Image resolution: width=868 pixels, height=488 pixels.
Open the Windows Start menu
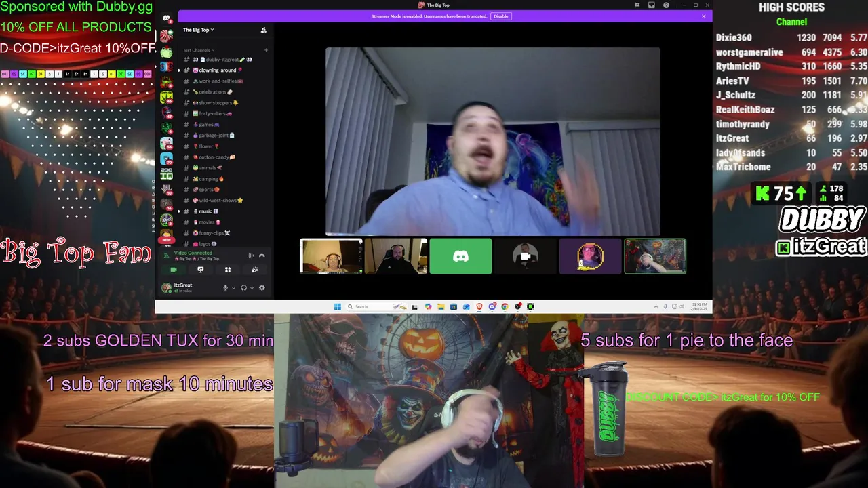click(337, 306)
